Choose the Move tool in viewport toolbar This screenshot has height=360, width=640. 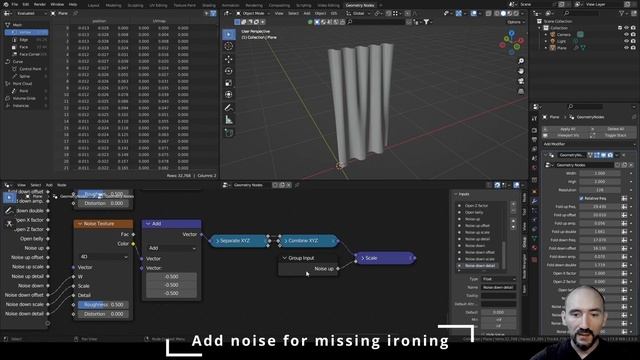pyautogui.click(x=229, y=59)
